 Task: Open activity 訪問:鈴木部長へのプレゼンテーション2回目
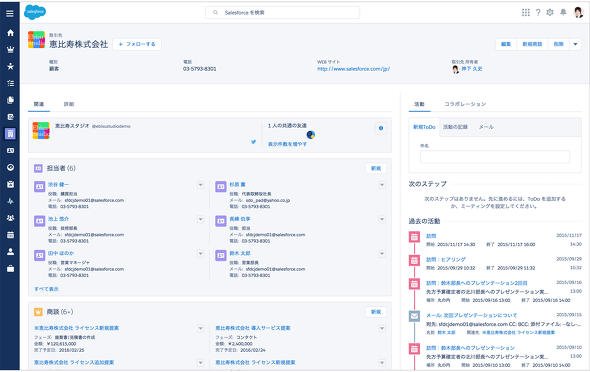(477, 283)
